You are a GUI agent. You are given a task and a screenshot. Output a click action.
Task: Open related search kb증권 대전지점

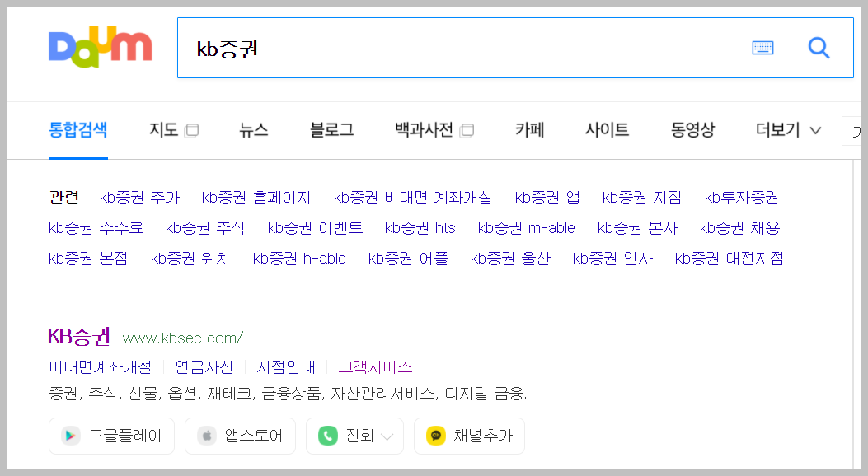(729, 259)
